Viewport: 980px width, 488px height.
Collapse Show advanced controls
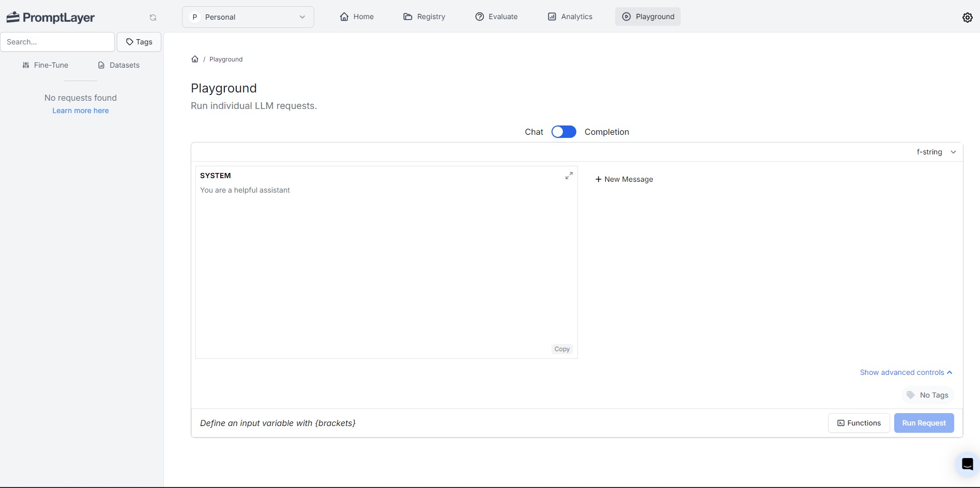point(906,372)
